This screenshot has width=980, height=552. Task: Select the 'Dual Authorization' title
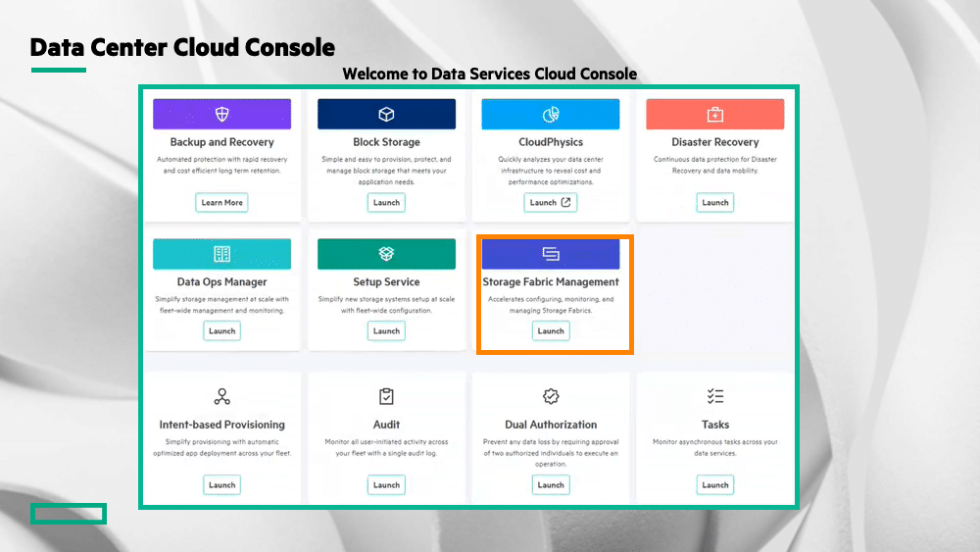[551, 425]
